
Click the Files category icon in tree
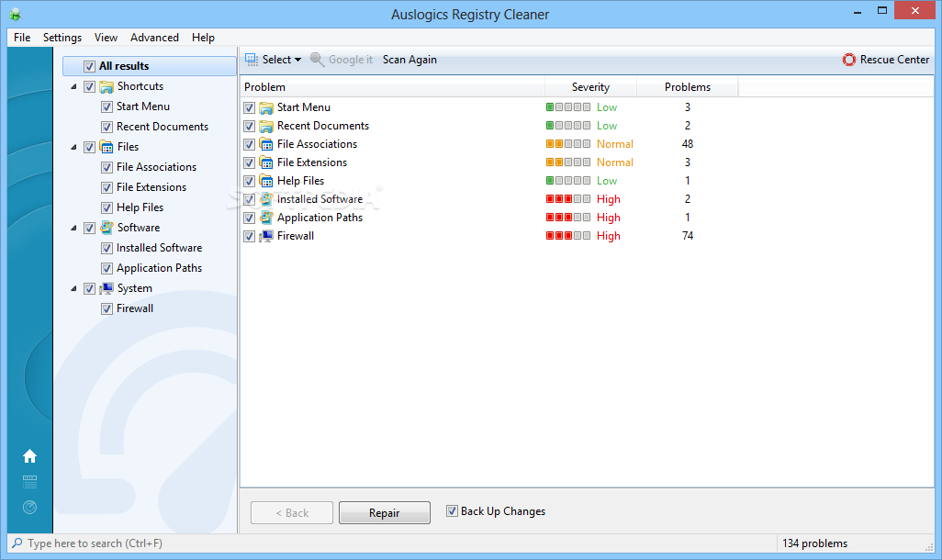pyautogui.click(x=107, y=147)
